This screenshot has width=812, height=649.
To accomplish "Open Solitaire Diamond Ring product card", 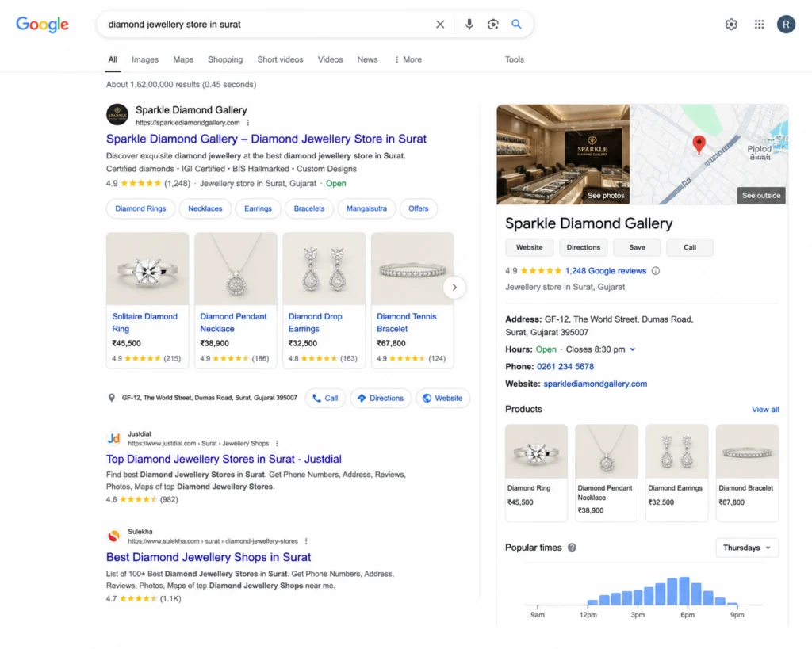I will tap(147, 300).
